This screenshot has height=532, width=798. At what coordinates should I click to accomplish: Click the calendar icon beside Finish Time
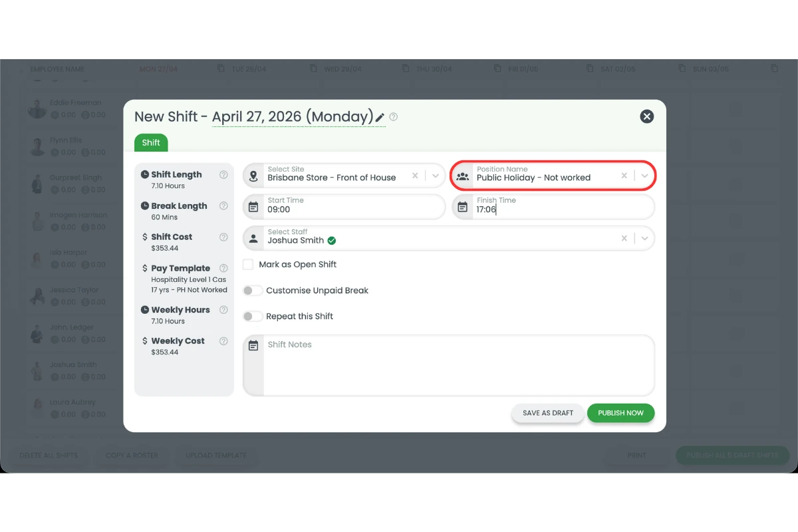(x=463, y=207)
